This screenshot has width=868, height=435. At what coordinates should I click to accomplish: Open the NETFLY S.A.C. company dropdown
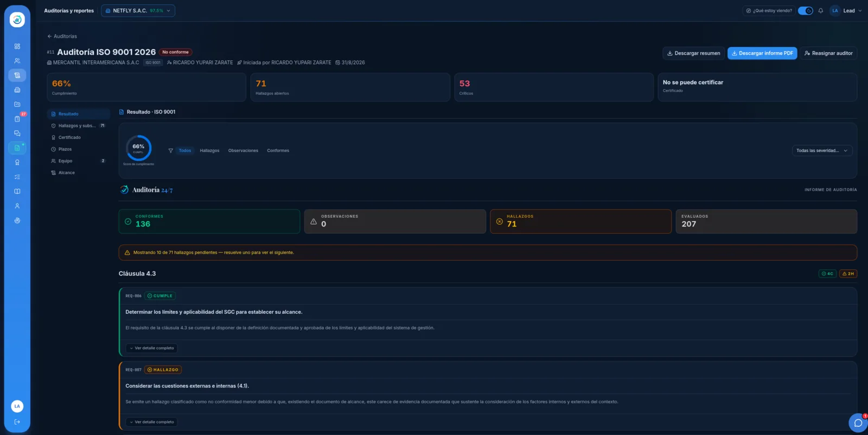(x=138, y=10)
